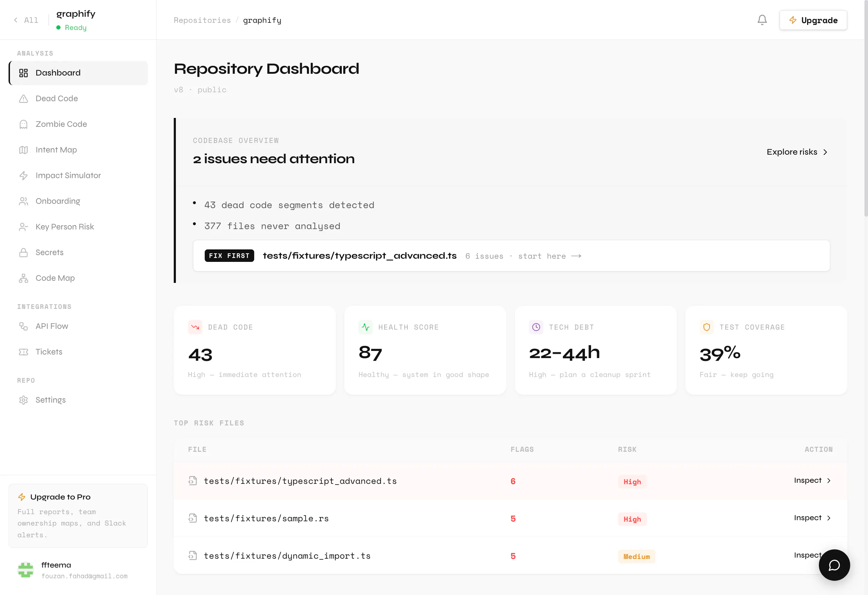Click the Onboarding users icon
The image size is (868, 595).
click(x=23, y=201)
